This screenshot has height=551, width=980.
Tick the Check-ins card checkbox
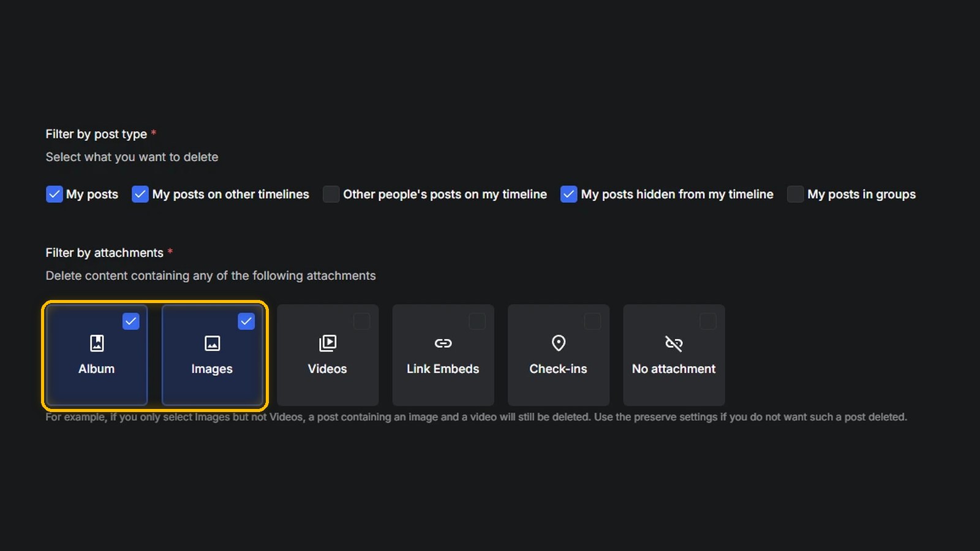tap(592, 321)
